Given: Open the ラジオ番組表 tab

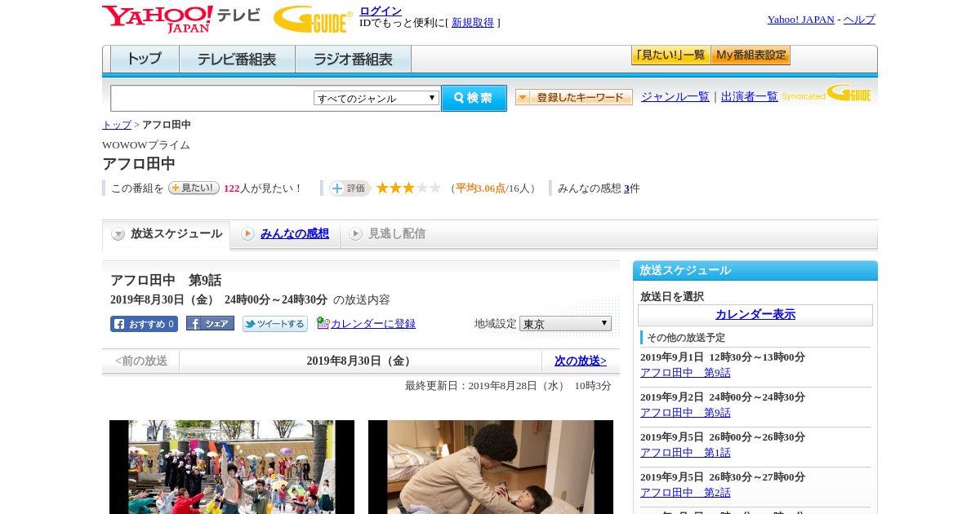Looking at the screenshot, I should [x=353, y=60].
